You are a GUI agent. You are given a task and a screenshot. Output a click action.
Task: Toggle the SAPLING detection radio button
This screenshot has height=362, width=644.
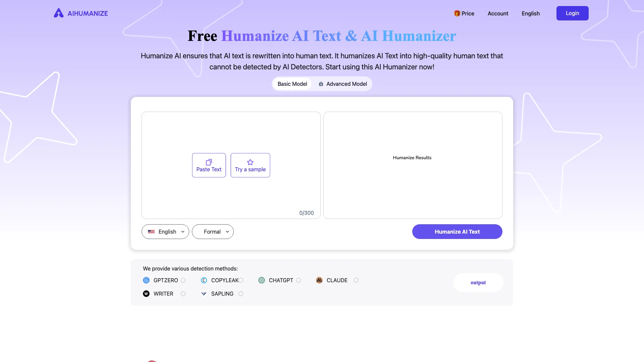pyautogui.click(x=240, y=294)
